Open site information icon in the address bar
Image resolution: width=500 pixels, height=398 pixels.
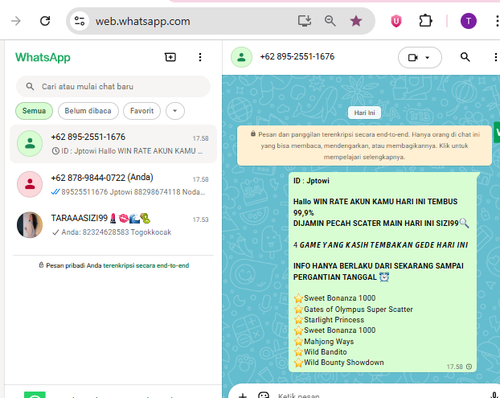click(79, 21)
